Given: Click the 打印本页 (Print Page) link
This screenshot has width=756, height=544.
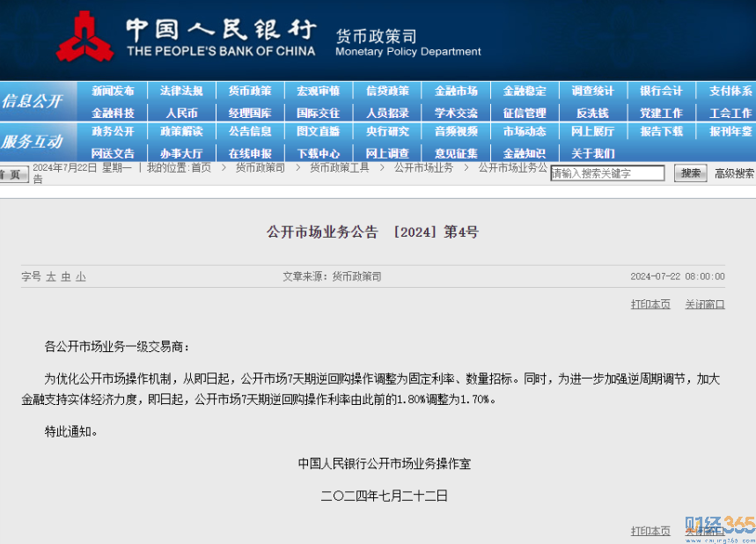Looking at the screenshot, I should tap(650, 304).
